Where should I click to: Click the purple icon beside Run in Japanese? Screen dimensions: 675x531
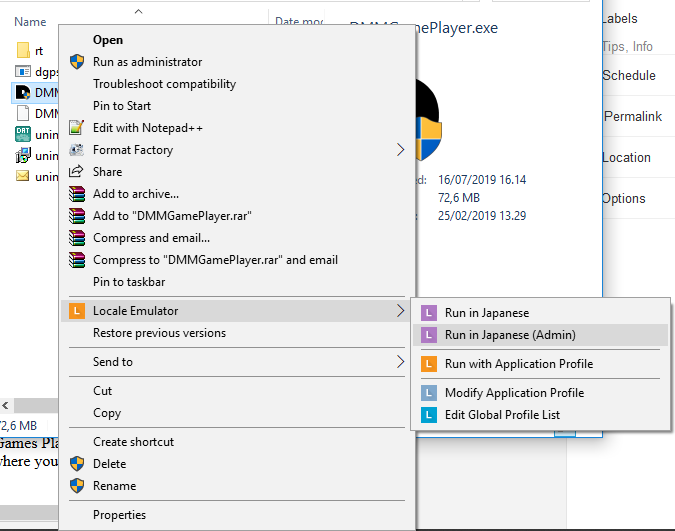(429, 313)
